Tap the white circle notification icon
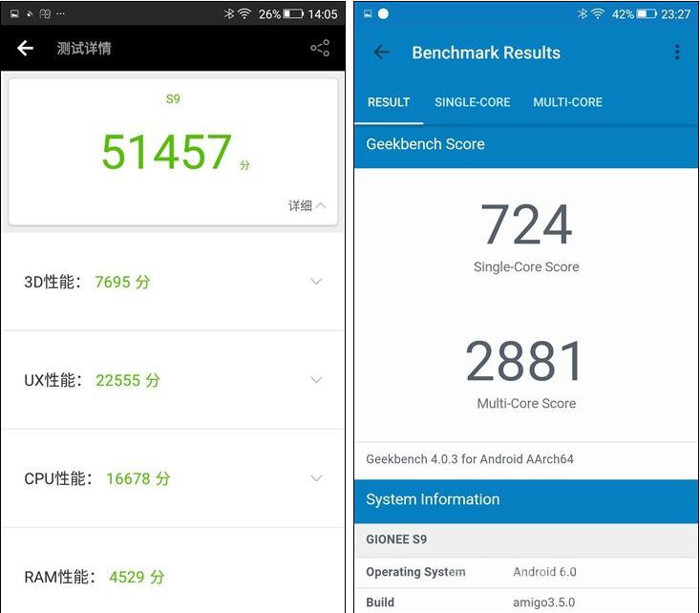The image size is (700, 613). [x=383, y=13]
